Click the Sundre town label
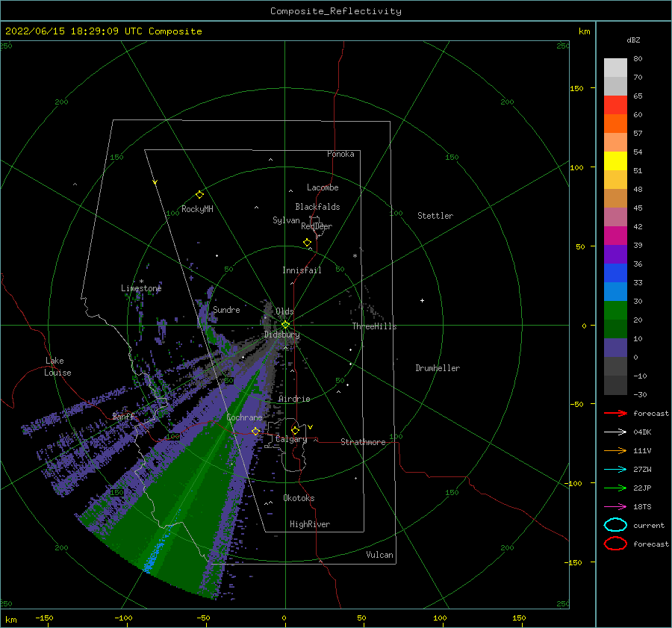The image size is (672, 628). (x=226, y=309)
